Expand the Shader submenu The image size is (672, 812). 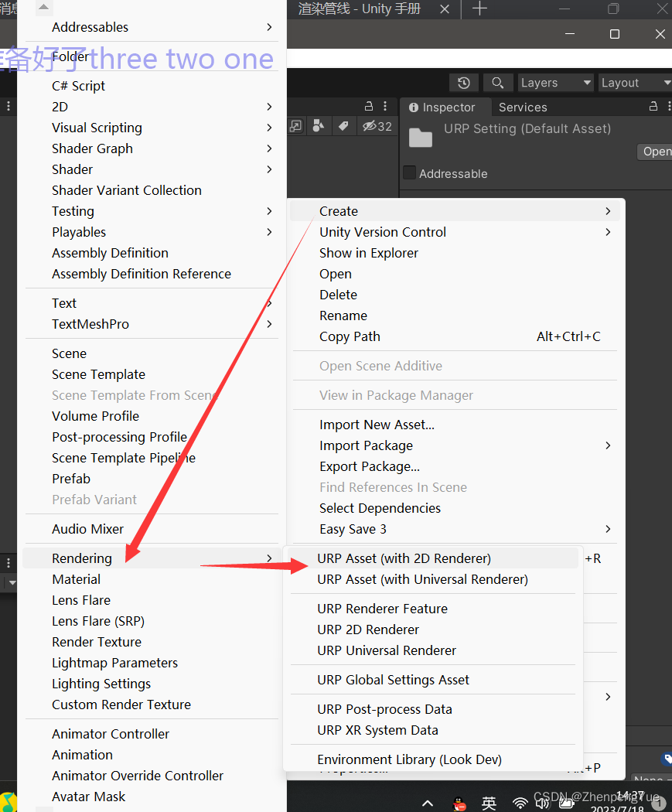(152, 169)
